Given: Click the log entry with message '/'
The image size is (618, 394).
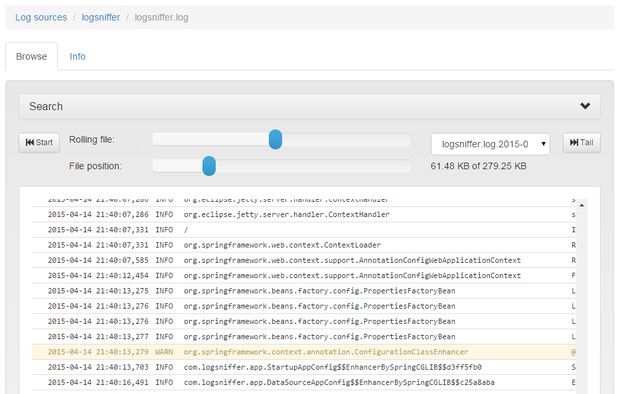Looking at the screenshot, I should (304, 230).
